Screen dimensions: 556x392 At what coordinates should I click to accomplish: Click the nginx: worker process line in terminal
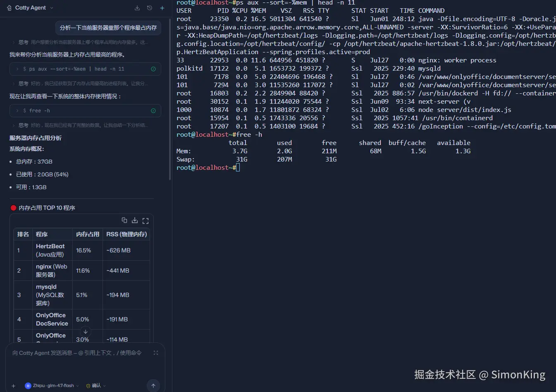[x=336, y=60]
